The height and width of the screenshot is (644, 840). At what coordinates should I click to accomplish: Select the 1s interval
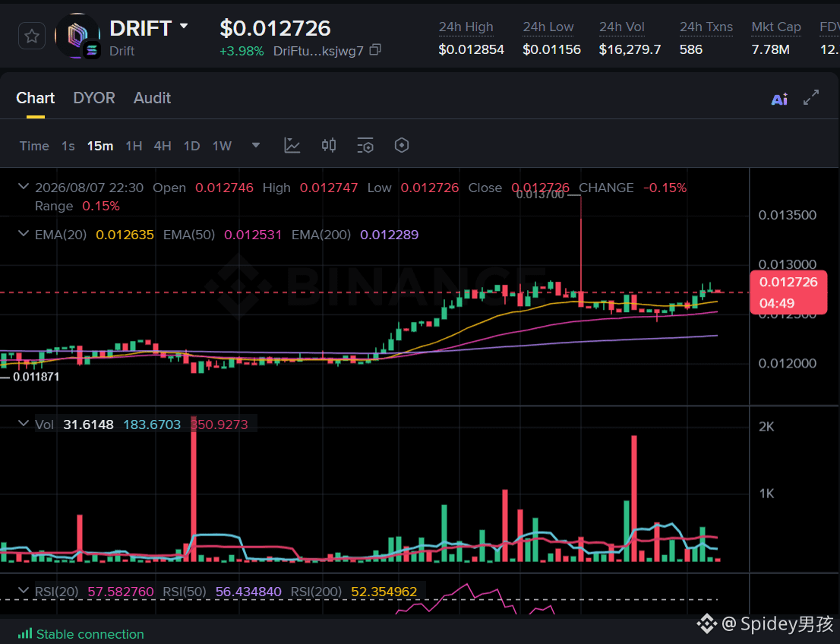pos(68,146)
